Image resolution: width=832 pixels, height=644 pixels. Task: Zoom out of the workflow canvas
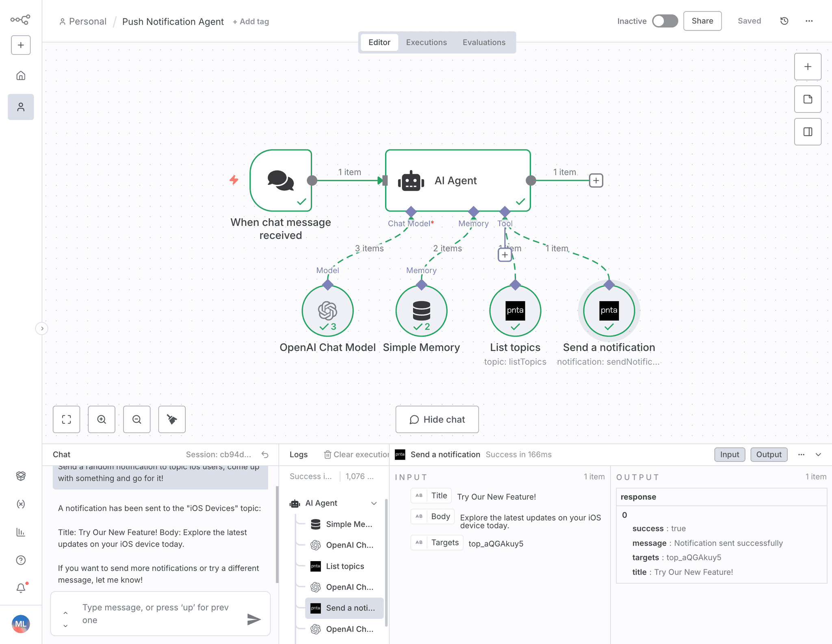coord(136,419)
